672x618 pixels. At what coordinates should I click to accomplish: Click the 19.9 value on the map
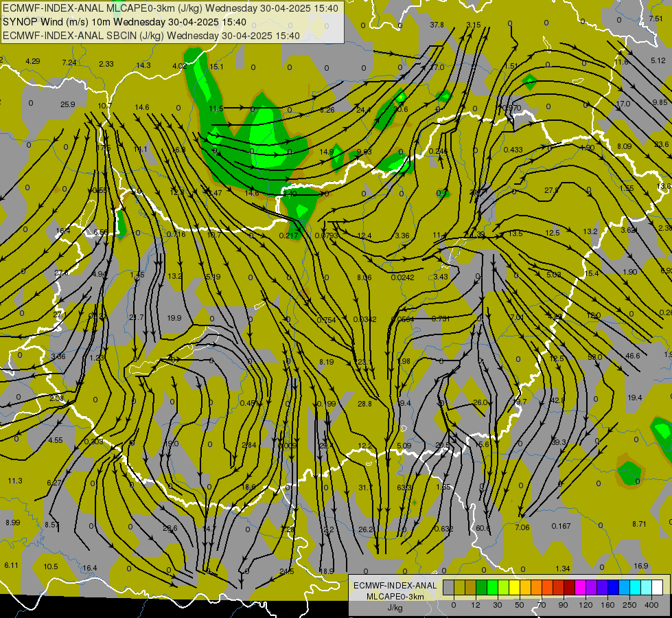[174, 318]
